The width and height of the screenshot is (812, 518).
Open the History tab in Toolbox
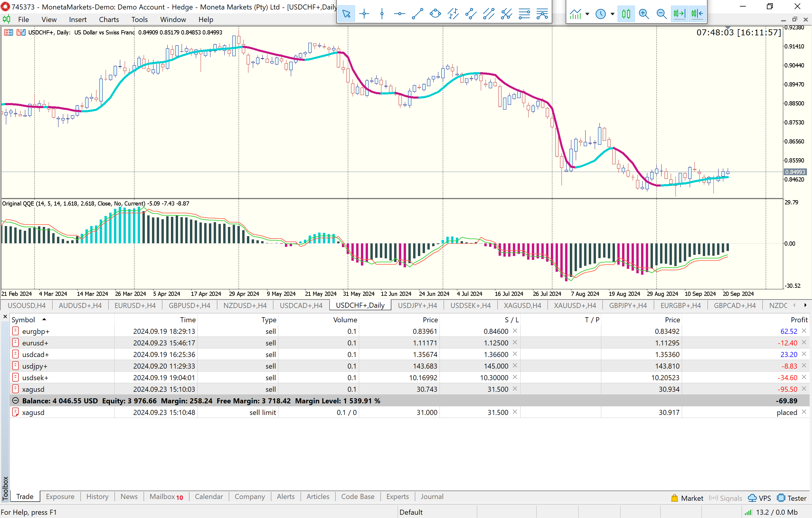point(97,496)
